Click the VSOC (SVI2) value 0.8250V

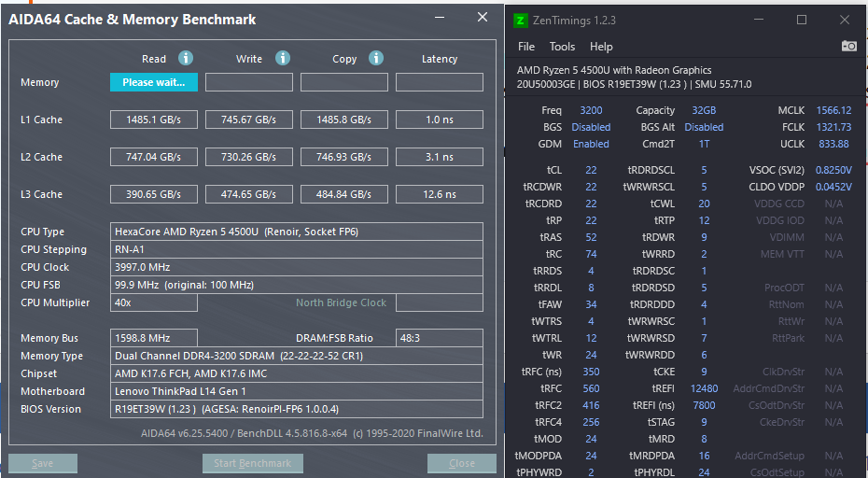(x=833, y=170)
